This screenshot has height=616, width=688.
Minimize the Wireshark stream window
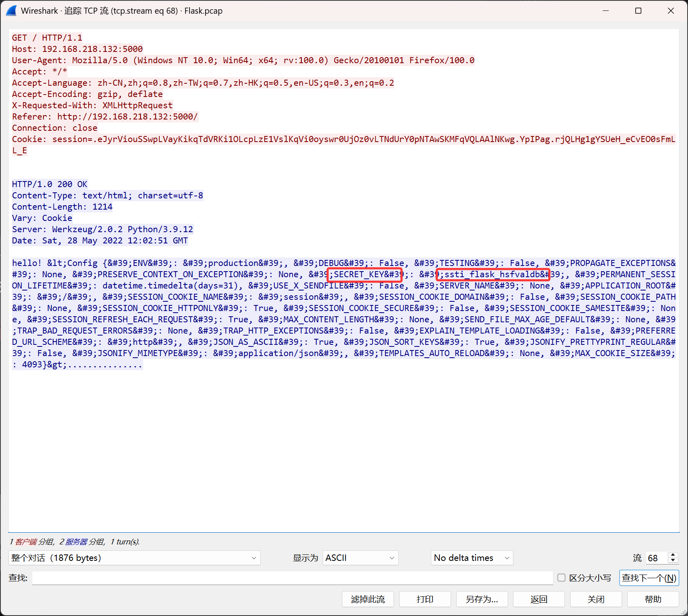[606, 11]
